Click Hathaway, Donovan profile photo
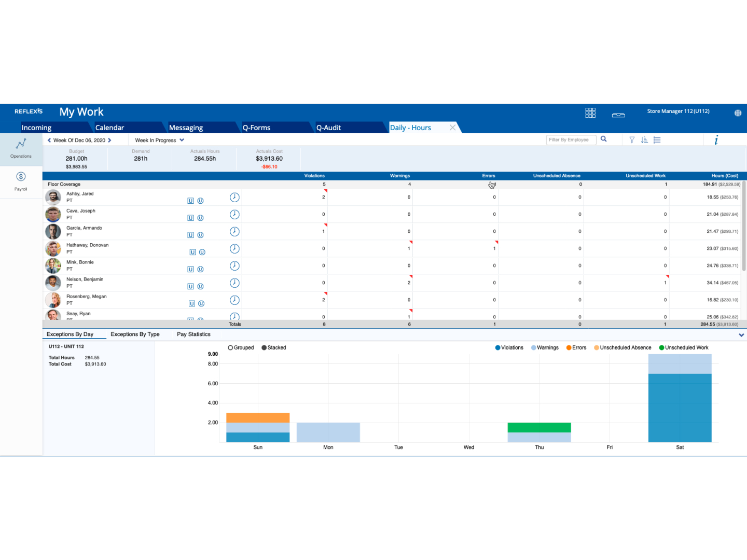The width and height of the screenshot is (747, 560). tap(53, 248)
